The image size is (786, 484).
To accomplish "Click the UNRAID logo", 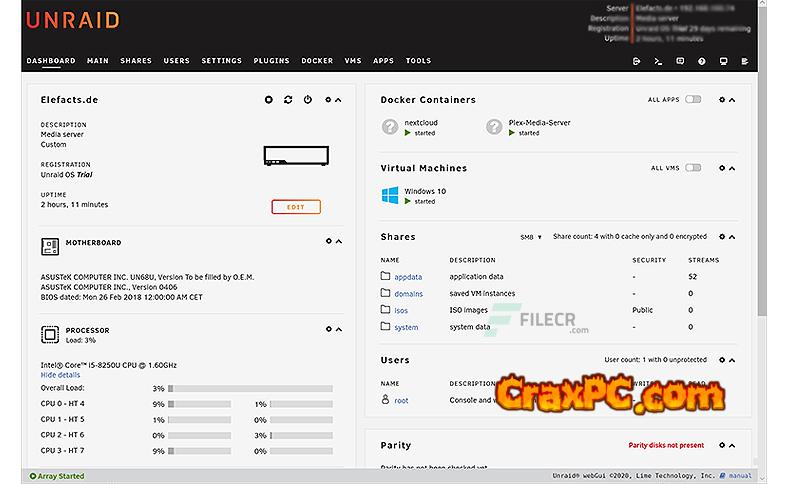I will point(73,20).
